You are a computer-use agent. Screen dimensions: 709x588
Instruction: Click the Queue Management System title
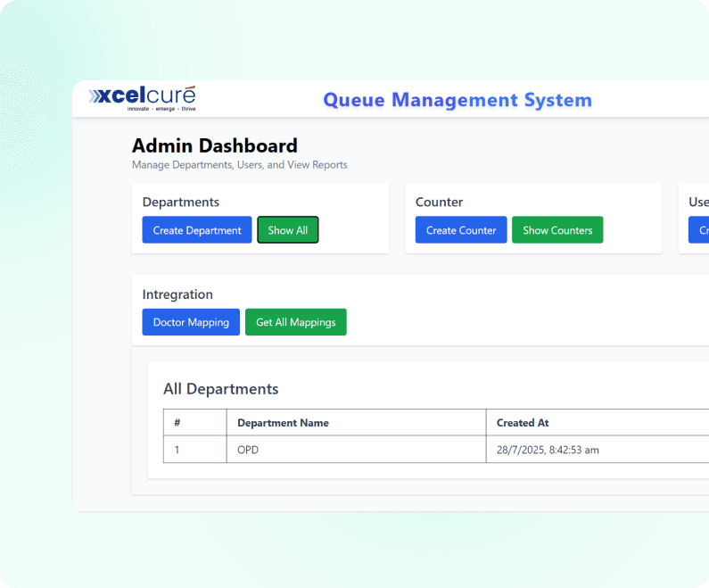(x=458, y=100)
